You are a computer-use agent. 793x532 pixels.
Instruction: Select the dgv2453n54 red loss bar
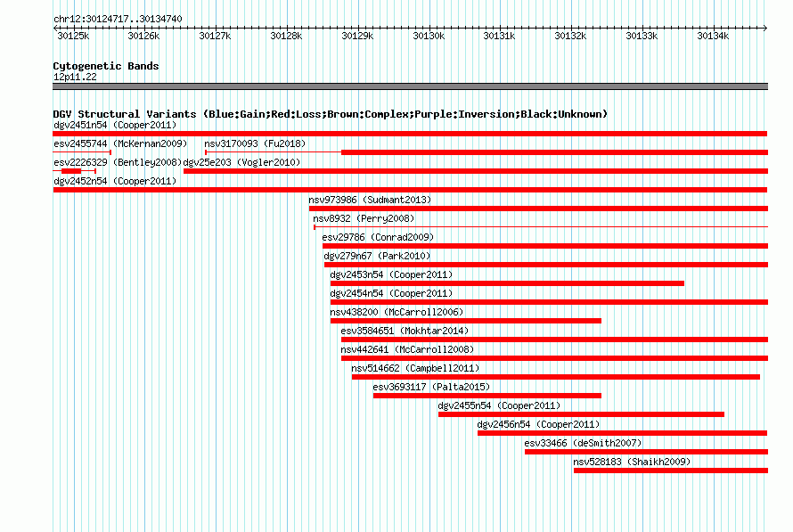(507, 283)
